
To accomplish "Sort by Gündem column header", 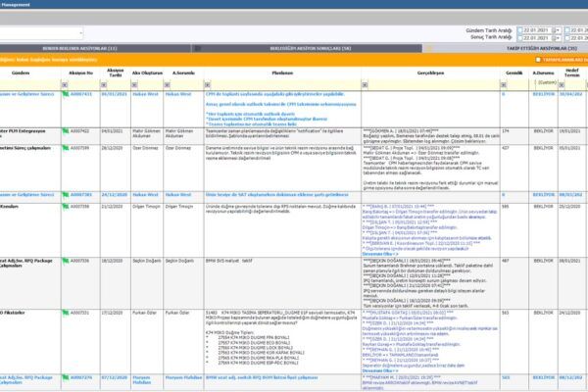I will (x=21, y=73).
